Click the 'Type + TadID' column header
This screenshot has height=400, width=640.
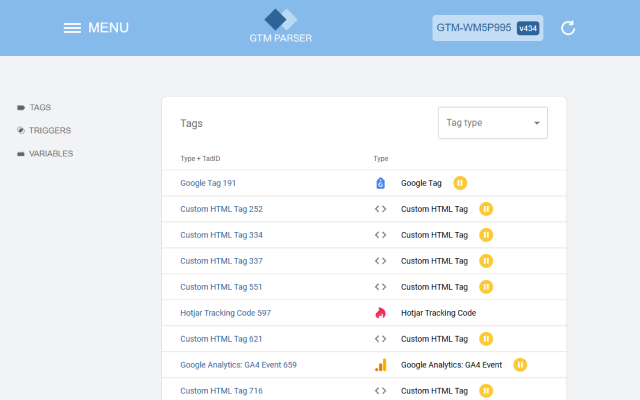pyautogui.click(x=200, y=159)
